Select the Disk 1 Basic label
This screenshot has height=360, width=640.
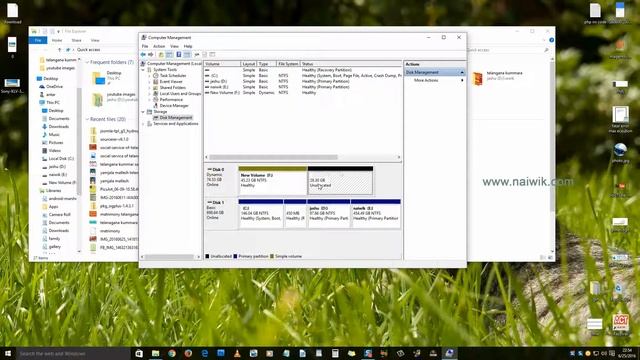(x=221, y=213)
